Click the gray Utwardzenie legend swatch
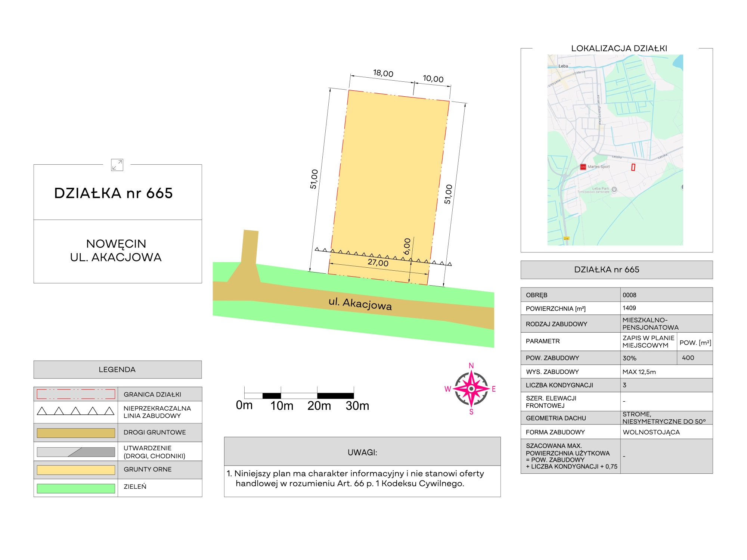The height and width of the screenshot is (560, 747). [76, 452]
